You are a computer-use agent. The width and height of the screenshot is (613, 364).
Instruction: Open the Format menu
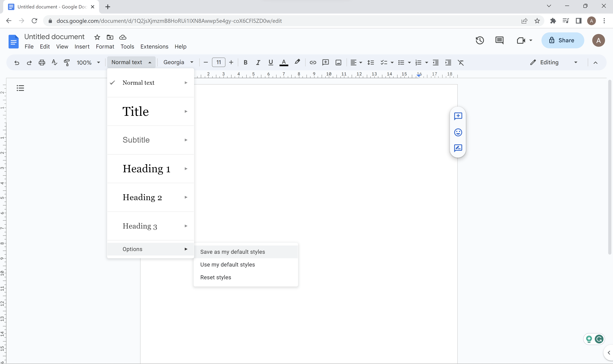pyautogui.click(x=105, y=47)
